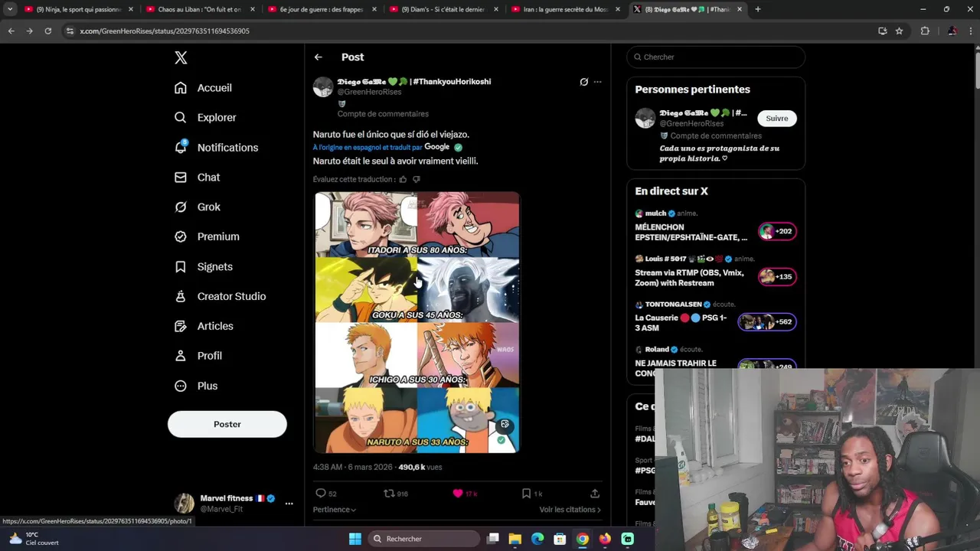The width and height of the screenshot is (980, 551).
Task: Open the Chrome three-dot menu
Action: [x=969, y=31]
